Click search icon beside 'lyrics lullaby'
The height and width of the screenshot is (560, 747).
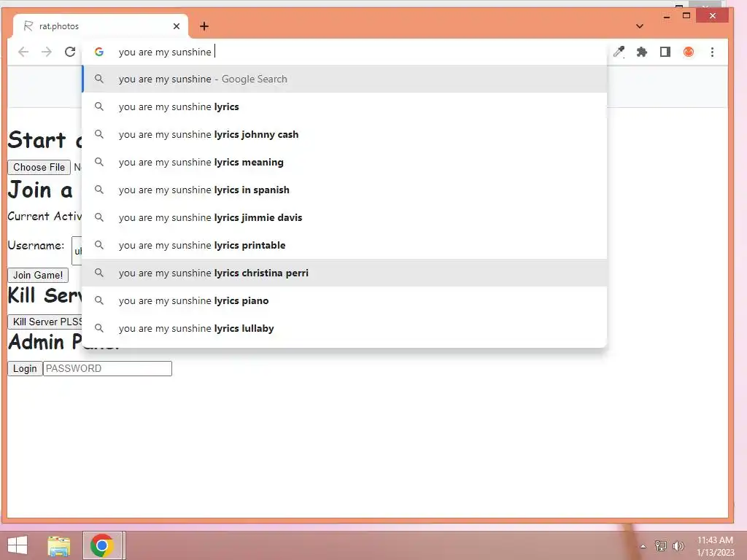99,328
